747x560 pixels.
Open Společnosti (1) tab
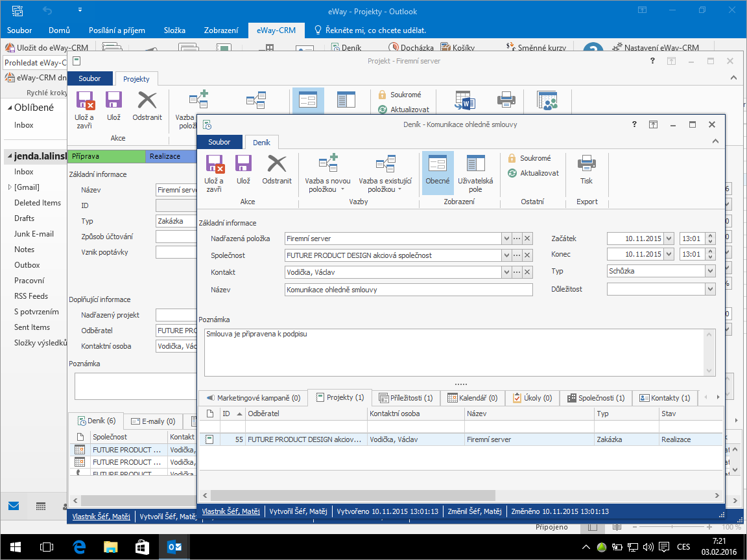pyautogui.click(x=596, y=397)
